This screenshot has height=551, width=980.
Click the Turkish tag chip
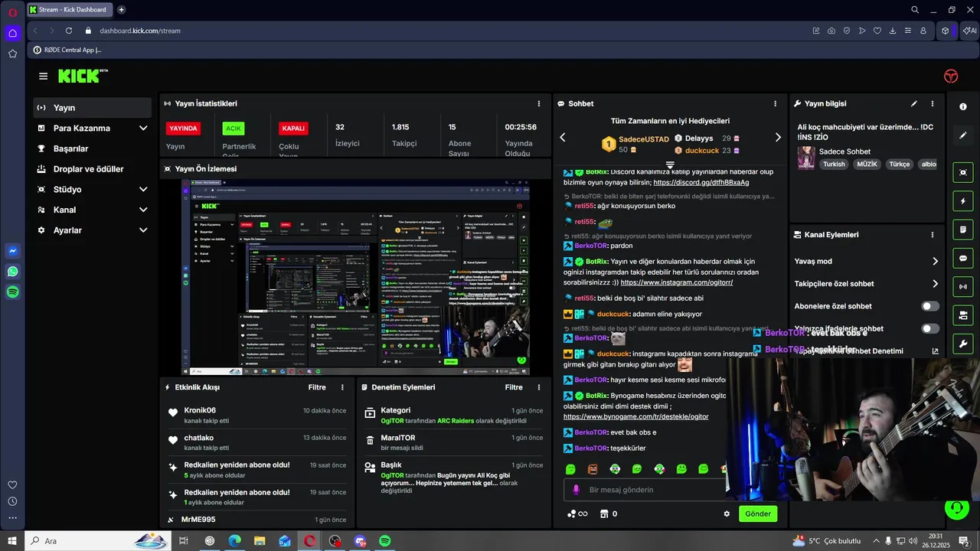(834, 164)
